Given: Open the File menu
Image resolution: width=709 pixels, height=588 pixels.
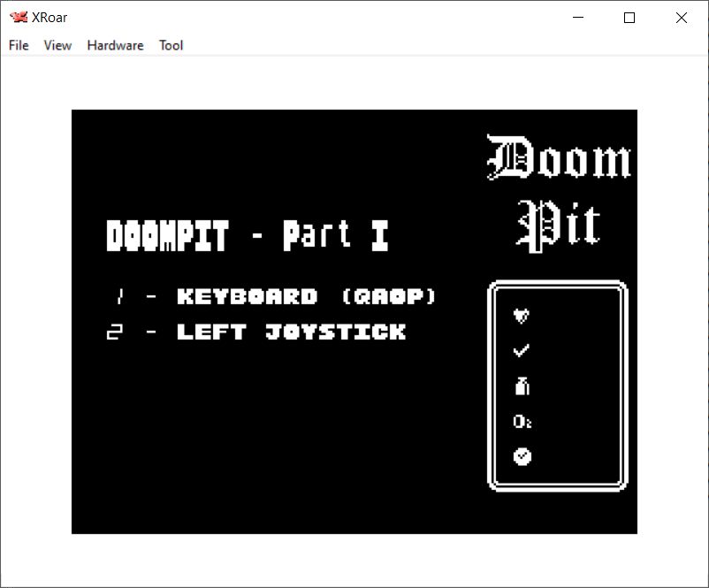Looking at the screenshot, I should pyautogui.click(x=19, y=45).
